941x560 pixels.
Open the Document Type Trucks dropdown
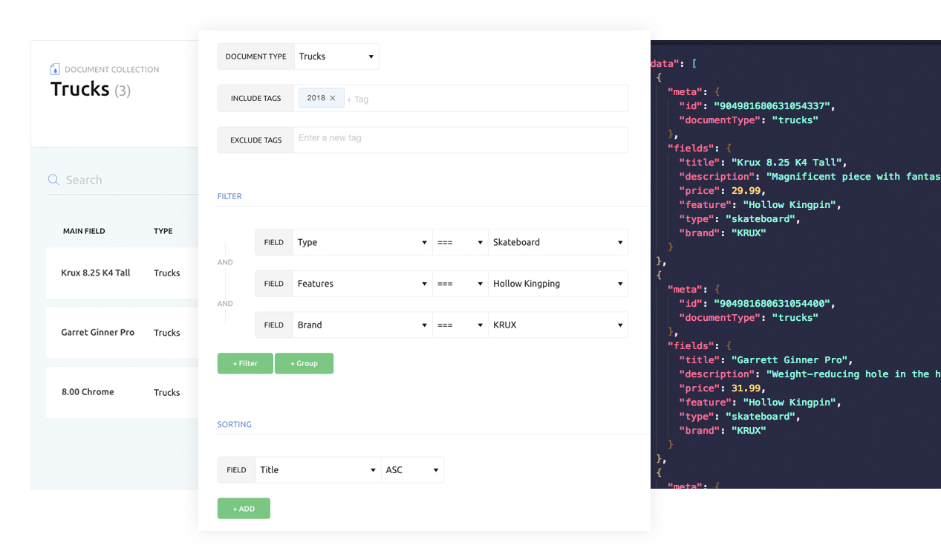pos(336,56)
